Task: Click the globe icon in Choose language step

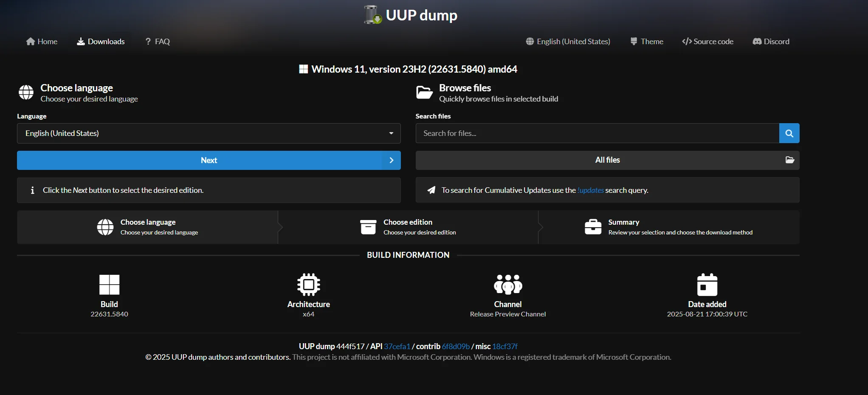Action: click(105, 227)
